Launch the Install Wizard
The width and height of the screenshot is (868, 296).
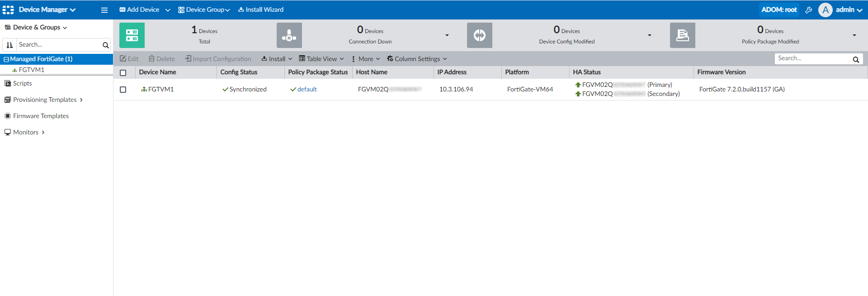pyautogui.click(x=261, y=10)
